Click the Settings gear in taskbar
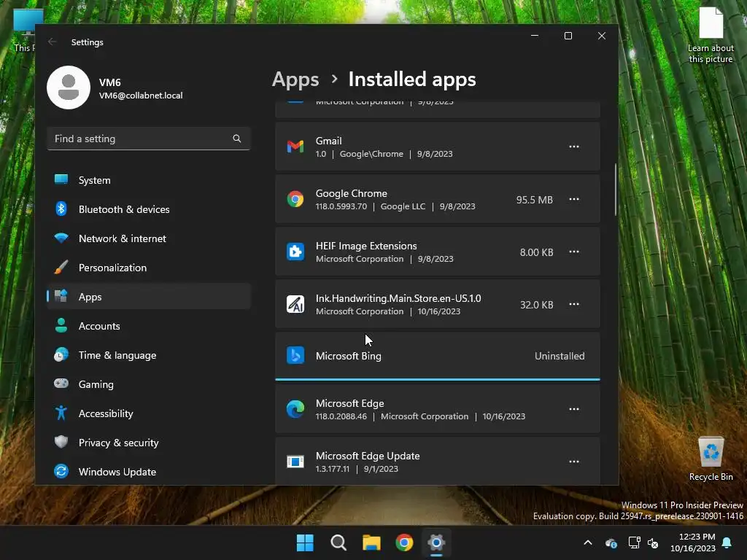This screenshot has width=747, height=560. pyautogui.click(x=436, y=542)
